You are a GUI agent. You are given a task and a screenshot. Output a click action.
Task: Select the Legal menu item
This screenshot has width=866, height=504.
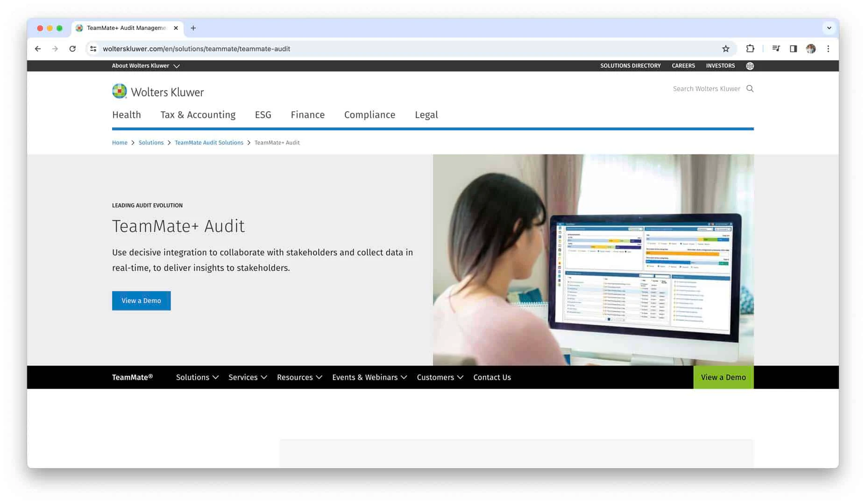click(x=426, y=115)
